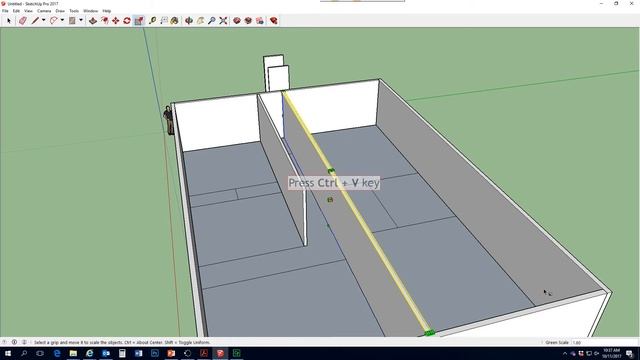Open the Help menu
This screenshot has width=640, height=360.
click(x=107, y=11)
